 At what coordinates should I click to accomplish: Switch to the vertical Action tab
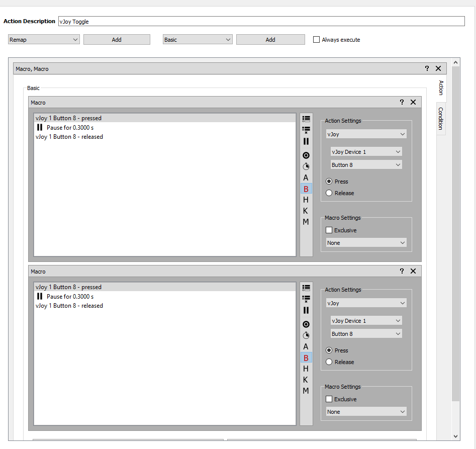tap(441, 87)
